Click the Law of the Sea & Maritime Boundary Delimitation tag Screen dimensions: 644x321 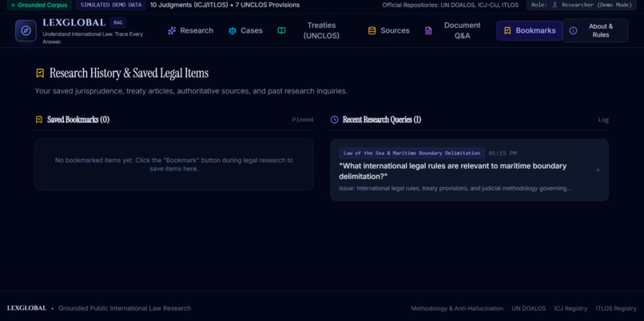click(x=411, y=153)
